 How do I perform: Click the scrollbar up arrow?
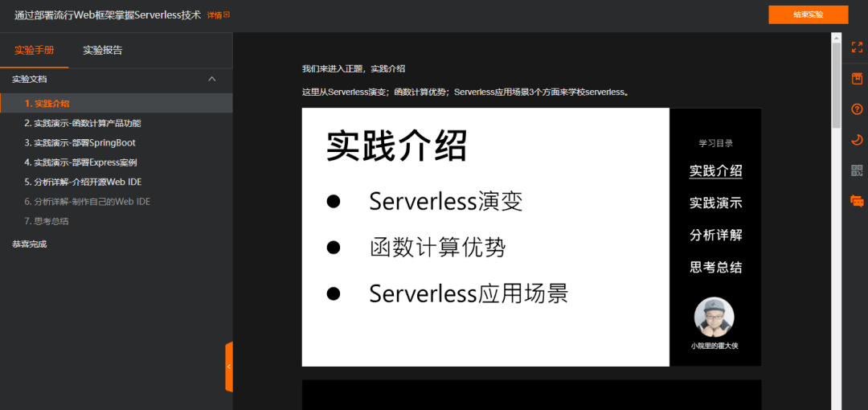(x=837, y=36)
